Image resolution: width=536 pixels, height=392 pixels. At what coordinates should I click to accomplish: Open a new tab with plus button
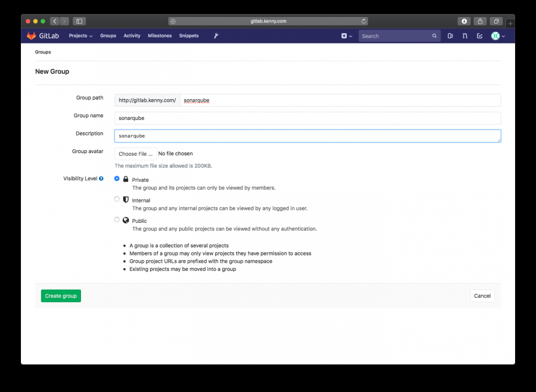(x=510, y=24)
